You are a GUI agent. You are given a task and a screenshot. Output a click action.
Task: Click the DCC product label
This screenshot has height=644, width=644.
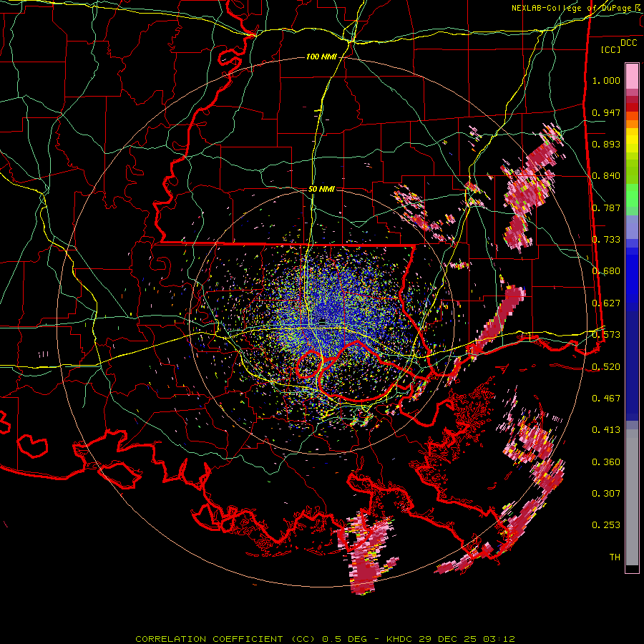point(629,43)
